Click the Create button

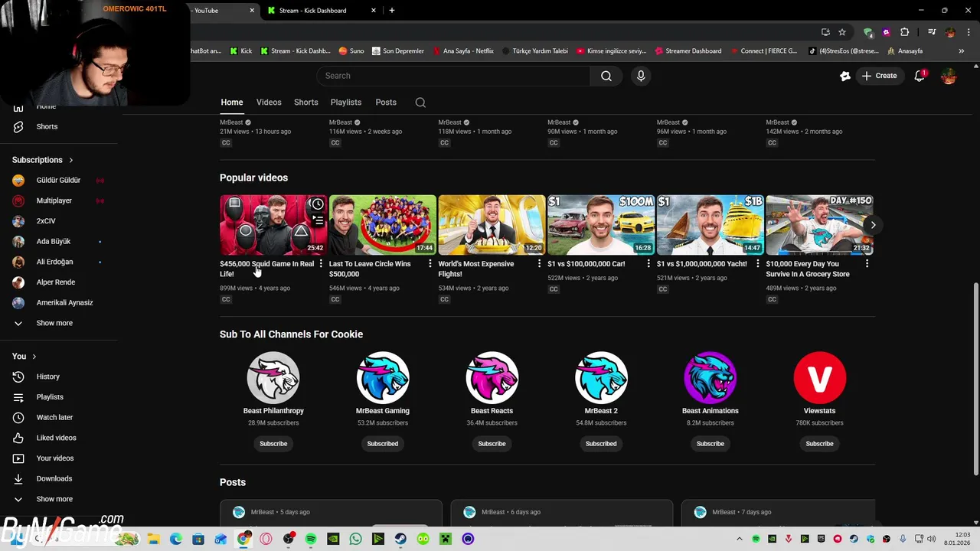879,76
